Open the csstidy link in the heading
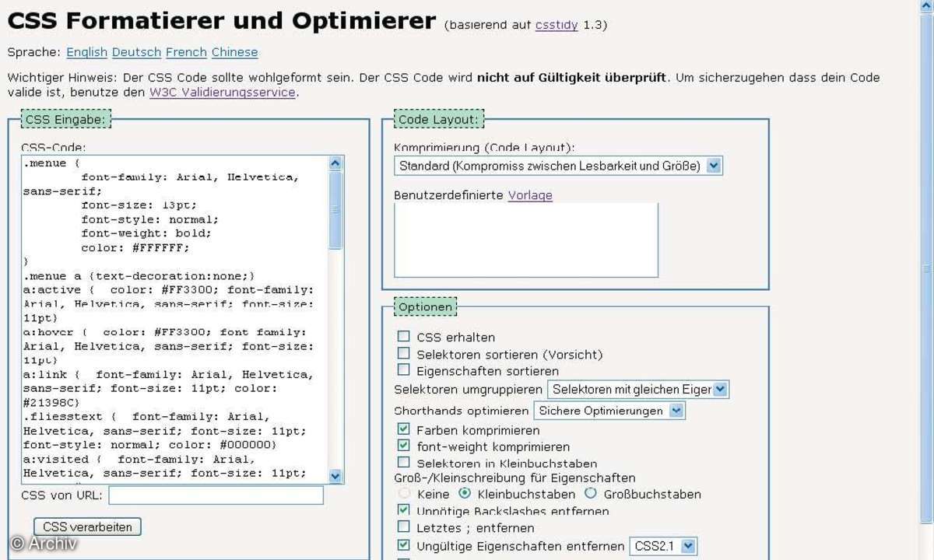The width and height of the screenshot is (934, 560). coord(557,25)
